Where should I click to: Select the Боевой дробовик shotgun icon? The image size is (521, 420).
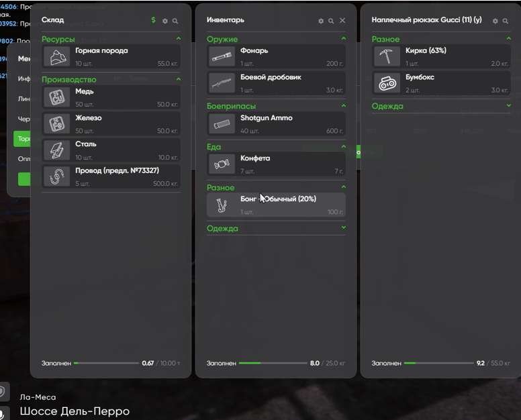tap(222, 83)
